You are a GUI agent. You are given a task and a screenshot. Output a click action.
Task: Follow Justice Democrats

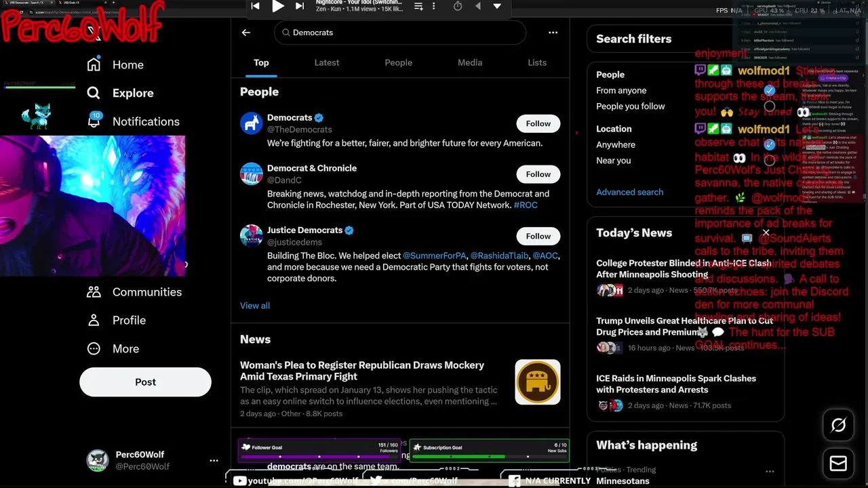[x=538, y=236]
